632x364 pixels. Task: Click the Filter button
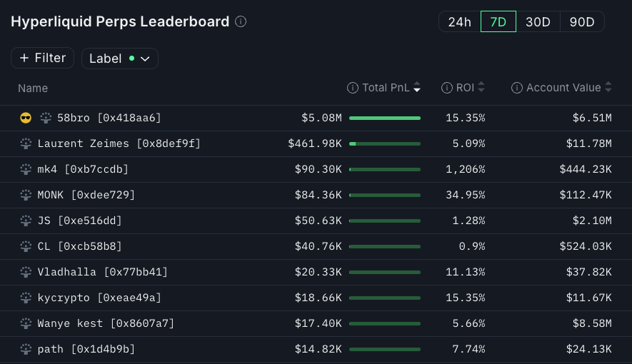click(x=42, y=58)
